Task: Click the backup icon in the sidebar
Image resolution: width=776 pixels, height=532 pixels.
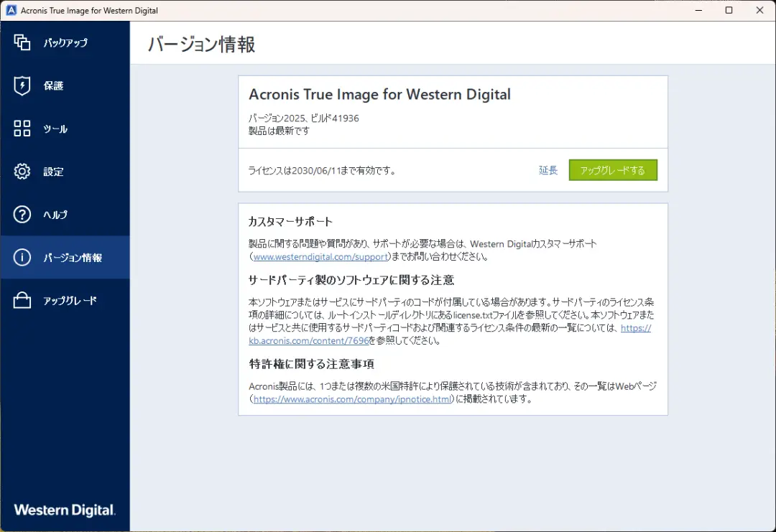Action: (x=22, y=42)
